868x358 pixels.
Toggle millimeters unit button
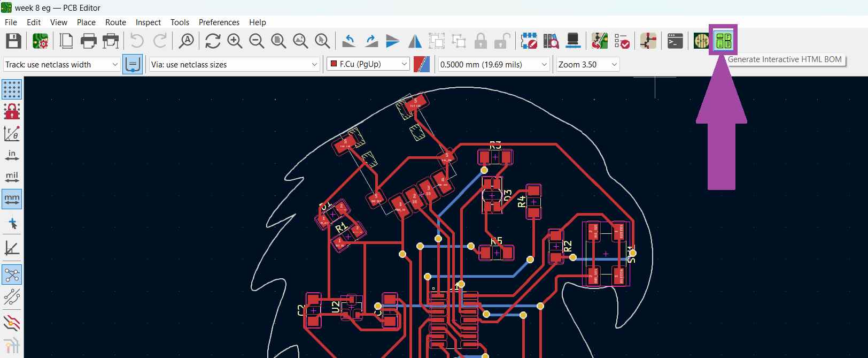12,199
